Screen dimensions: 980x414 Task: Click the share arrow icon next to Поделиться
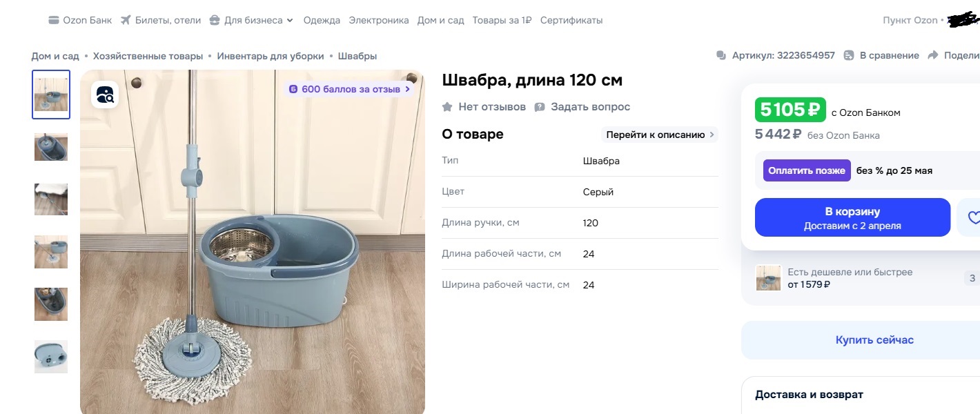point(933,55)
